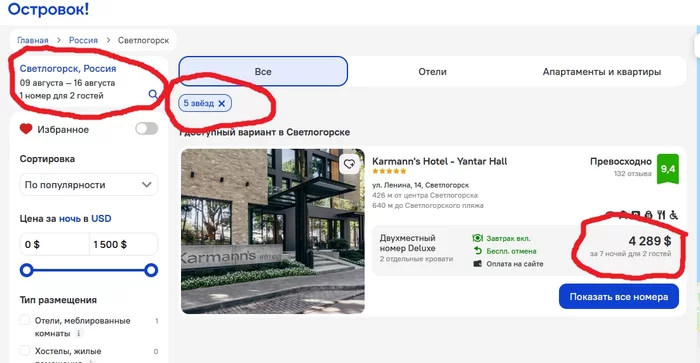Click Завтрак вкл. label
Screen dimensions: 700x363
pyautogui.click(x=508, y=238)
